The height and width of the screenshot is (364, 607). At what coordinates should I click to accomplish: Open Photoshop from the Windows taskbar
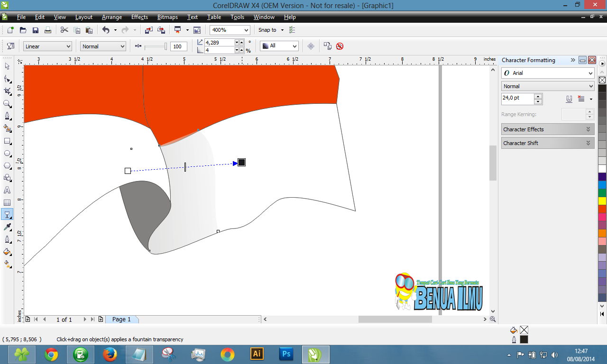[286, 354]
